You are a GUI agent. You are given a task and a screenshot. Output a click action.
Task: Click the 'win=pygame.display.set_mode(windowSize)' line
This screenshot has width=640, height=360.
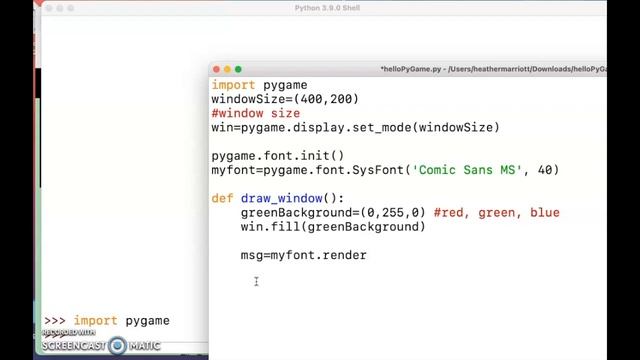pos(355,128)
